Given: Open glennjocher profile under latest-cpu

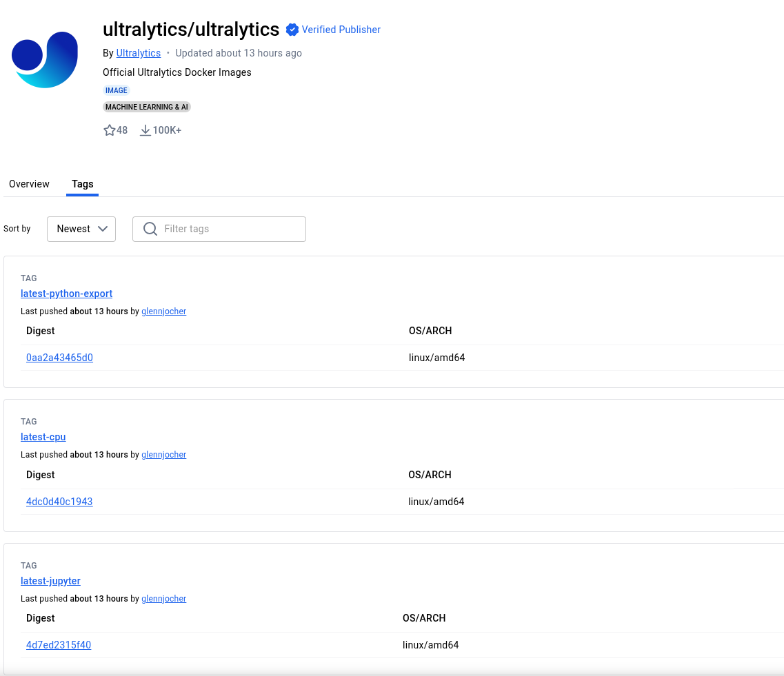Looking at the screenshot, I should (164, 455).
